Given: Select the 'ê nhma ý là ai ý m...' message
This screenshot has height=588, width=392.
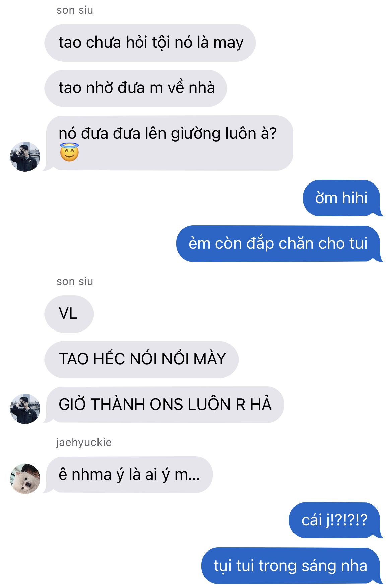Looking at the screenshot, I should click(129, 475).
